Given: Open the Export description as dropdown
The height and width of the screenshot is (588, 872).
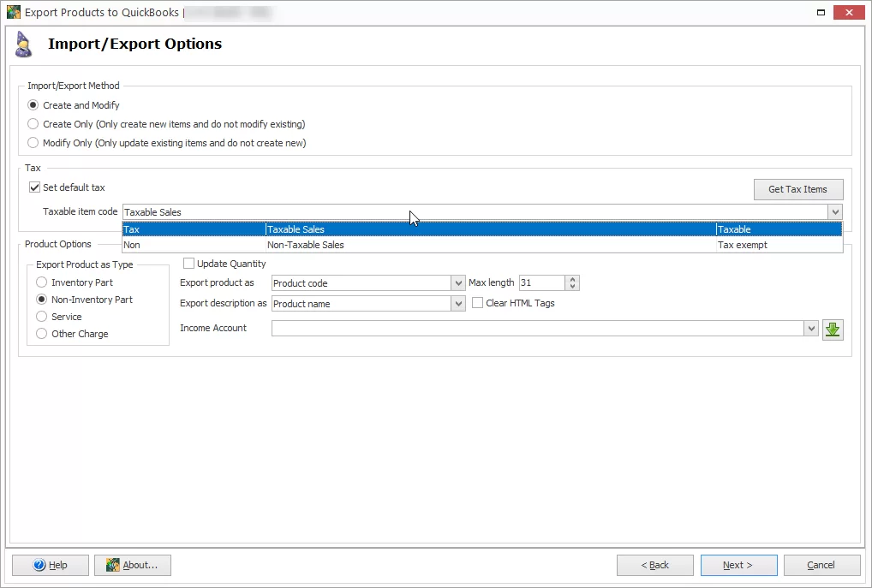Looking at the screenshot, I should pos(457,303).
